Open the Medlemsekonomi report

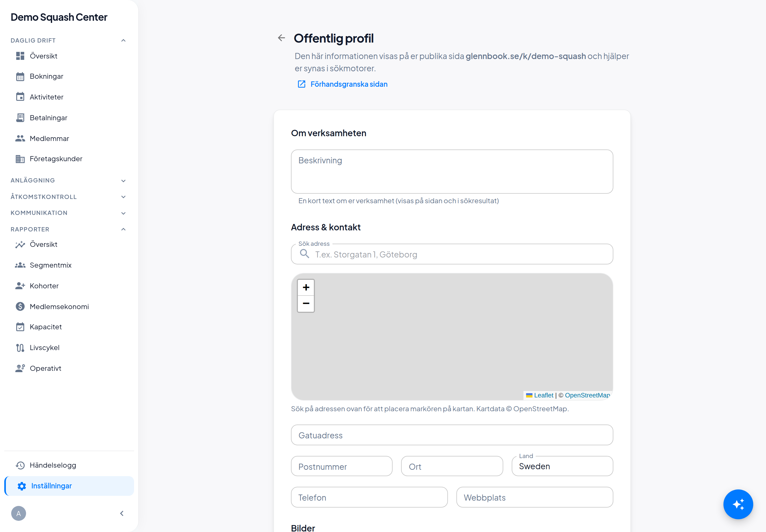click(x=69, y=306)
